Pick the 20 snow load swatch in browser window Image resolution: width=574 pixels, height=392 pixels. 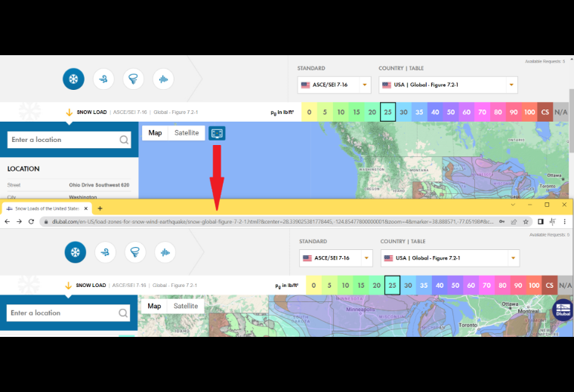(377, 285)
